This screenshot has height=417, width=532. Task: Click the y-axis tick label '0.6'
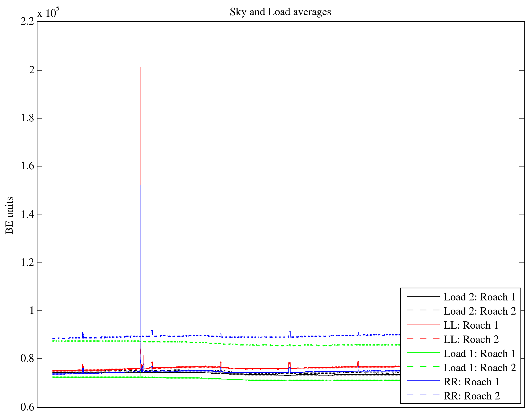pyautogui.click(x=28, y=407)
